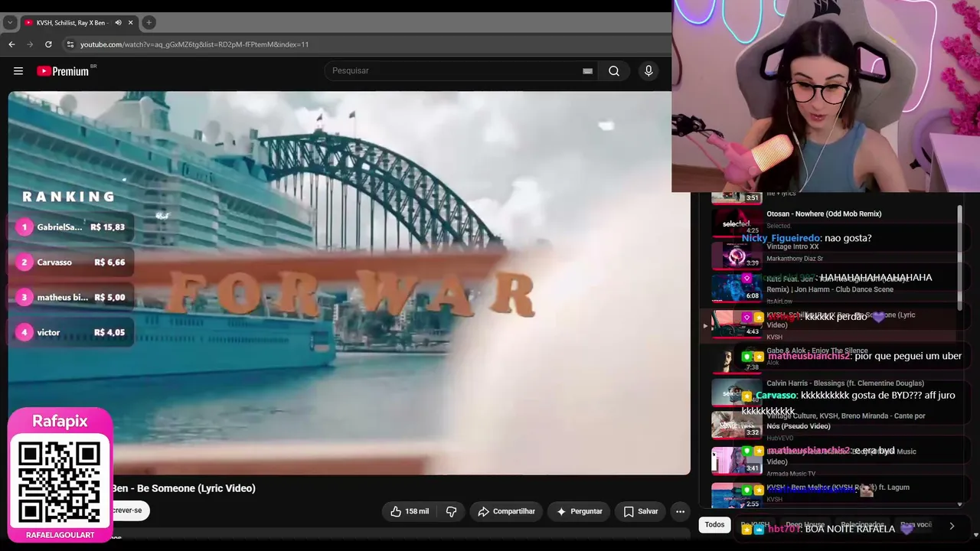Click the Perguntar AI button
980x551 pixels.
tap(579, 511)
